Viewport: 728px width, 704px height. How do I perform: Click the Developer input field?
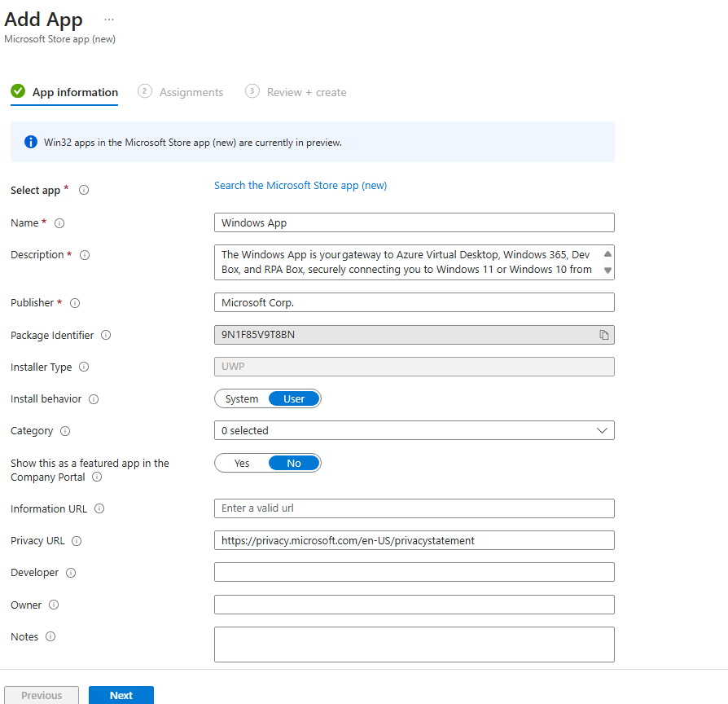[x=414, y=572]
